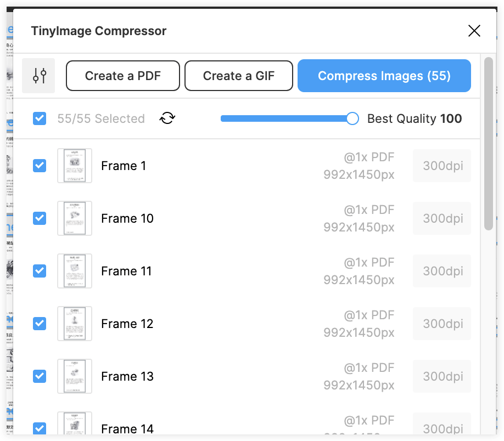The image size is (504, 441).
Task: Open Frame 1 thumbnail preview
Action: point(75,166)
